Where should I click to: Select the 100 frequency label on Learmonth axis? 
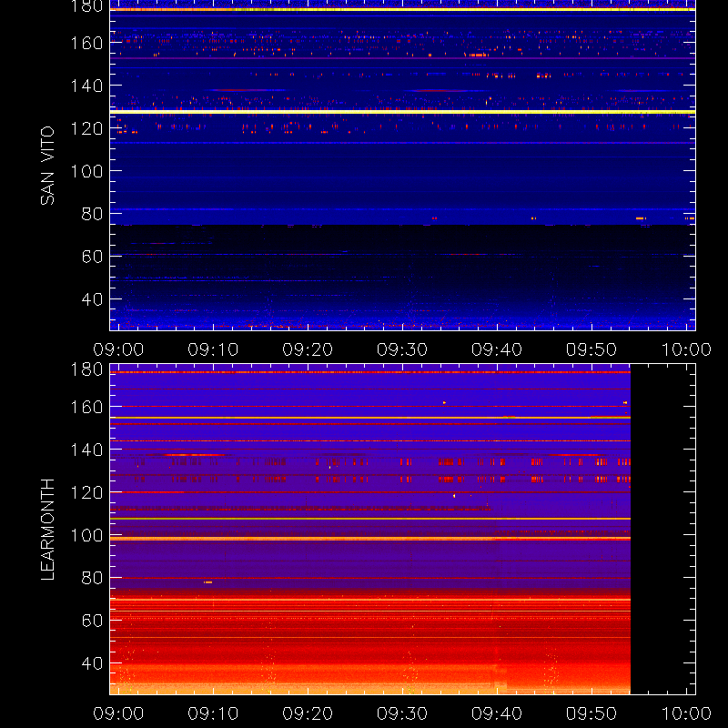click(86, 535)
